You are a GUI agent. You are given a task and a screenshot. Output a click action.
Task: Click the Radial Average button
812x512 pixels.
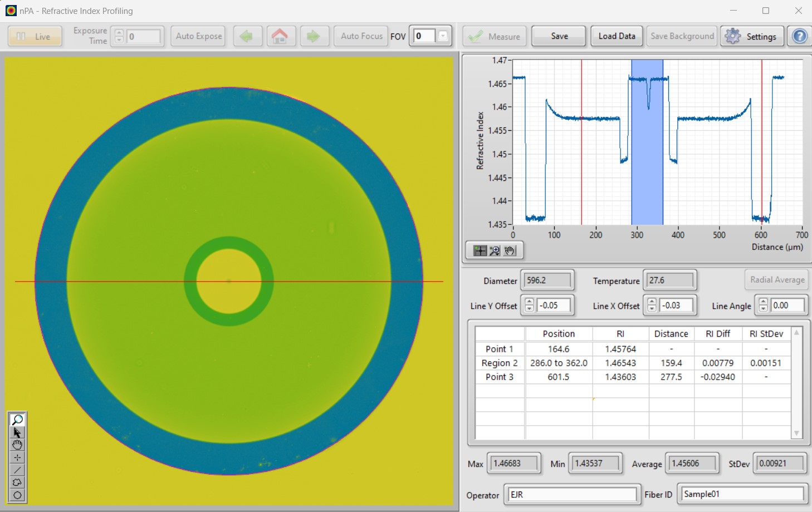coord(777,280)
